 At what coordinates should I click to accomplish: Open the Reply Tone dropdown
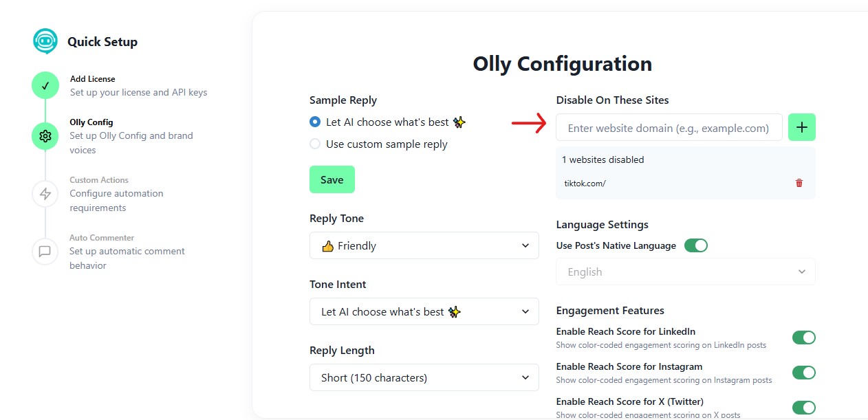424,245
